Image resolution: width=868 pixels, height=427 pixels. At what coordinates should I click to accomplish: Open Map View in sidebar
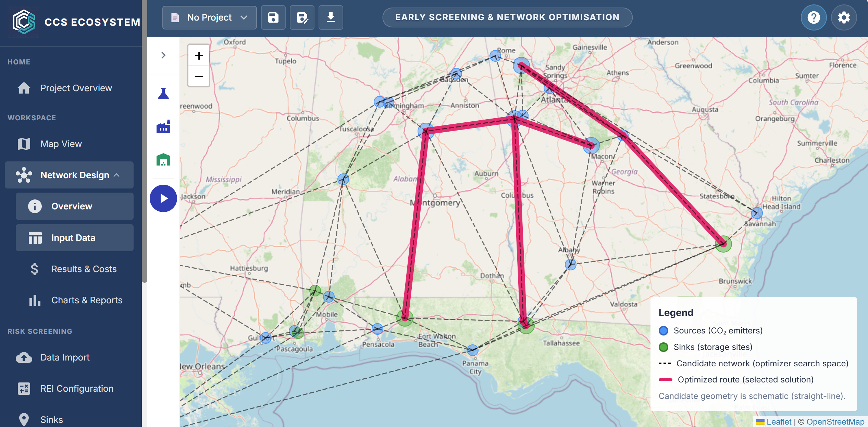tap(61, 144)
